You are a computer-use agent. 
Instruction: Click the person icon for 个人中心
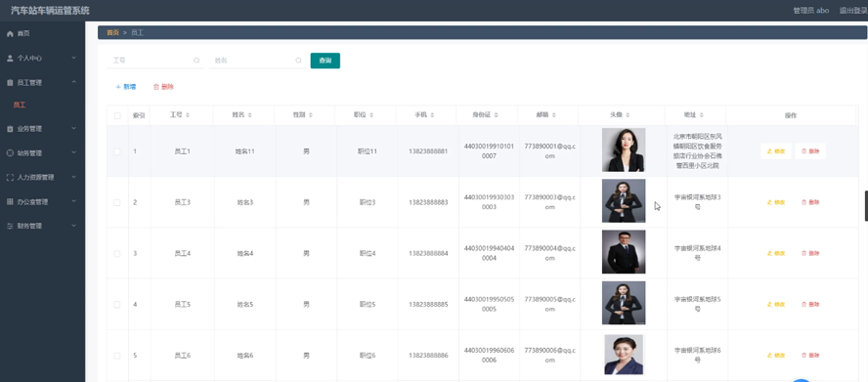pyautogui.click(x=10, y=59)
